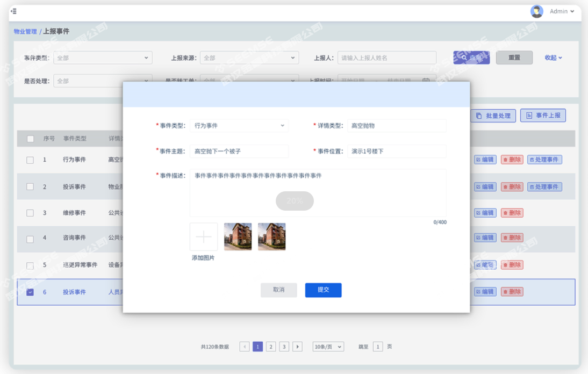The image size is (588, 374).
Task: Select pagination page 3
Action: click(x=284, y=347)
